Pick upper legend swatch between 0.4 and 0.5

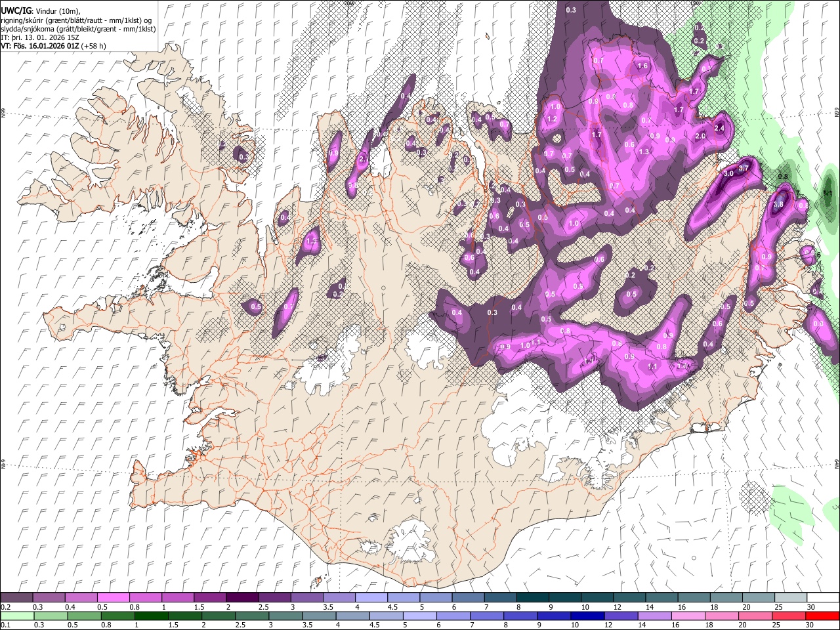pyautogui.click(x=81, y=598)
